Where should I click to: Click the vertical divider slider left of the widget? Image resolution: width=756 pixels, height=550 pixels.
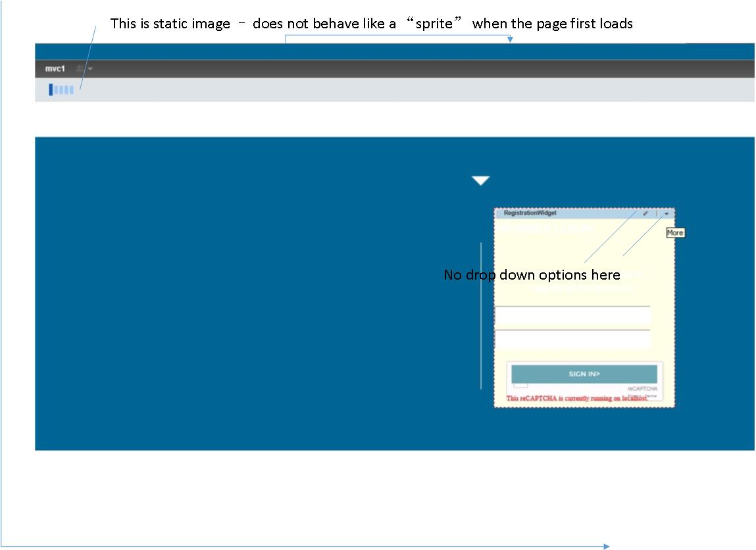coord(482,316)
